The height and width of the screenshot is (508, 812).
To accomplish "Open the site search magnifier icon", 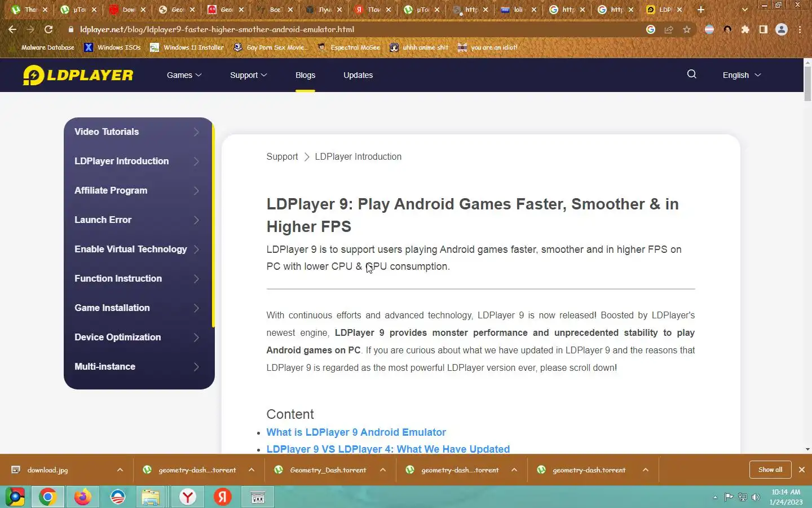I will point(692,74).
